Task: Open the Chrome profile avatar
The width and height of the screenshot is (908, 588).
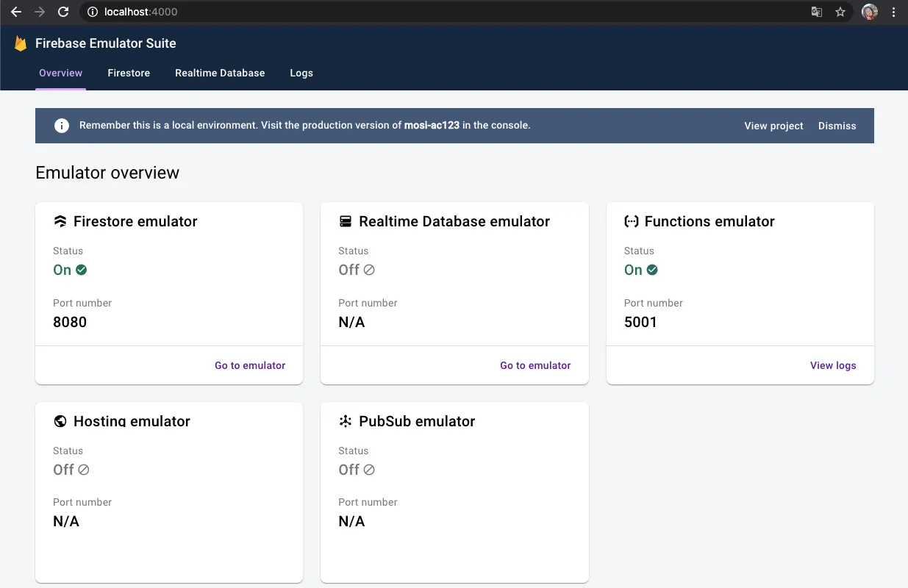Action: point(869,12)
